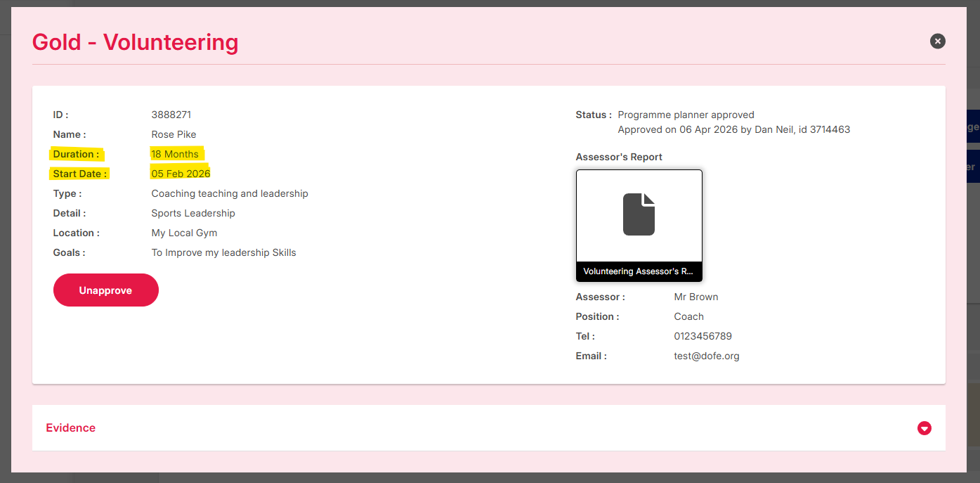This screenshot has width=980, height=483.
Task: Click the approval line mentioning Dan Neil
Action: coord(733,129)
